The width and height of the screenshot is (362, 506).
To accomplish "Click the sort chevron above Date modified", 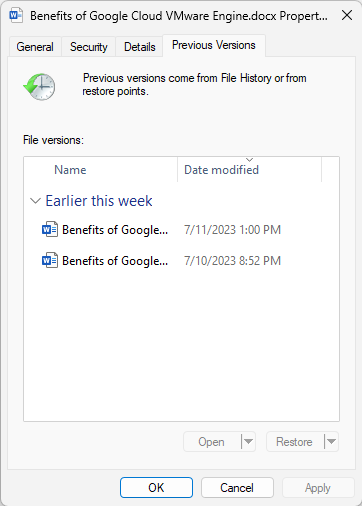I will [250, 160].
